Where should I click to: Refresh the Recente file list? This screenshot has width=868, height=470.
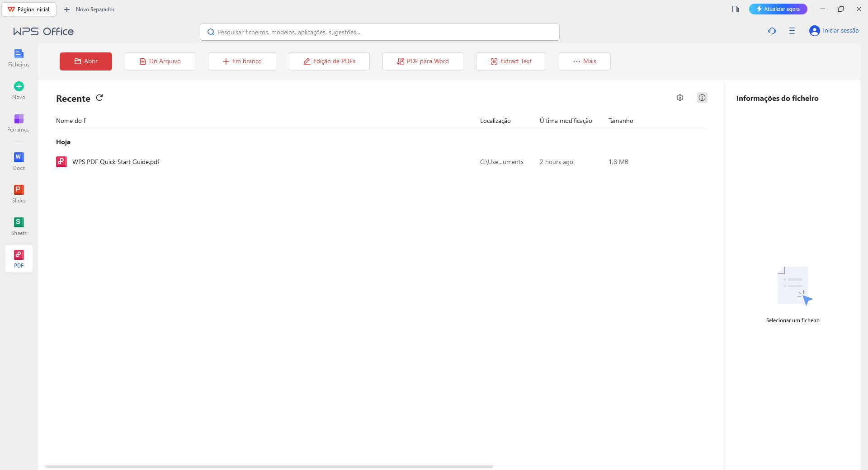click(x=99, y=98)
